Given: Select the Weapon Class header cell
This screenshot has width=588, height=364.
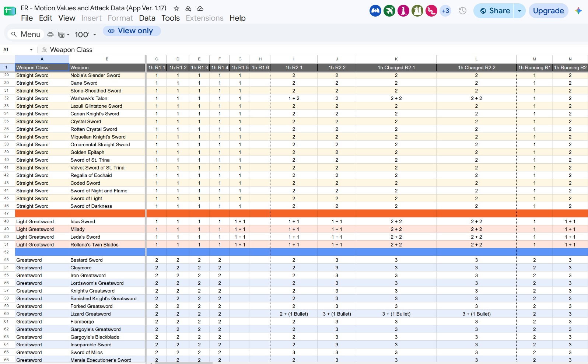Looking at the screenshot, I should 42,67.
